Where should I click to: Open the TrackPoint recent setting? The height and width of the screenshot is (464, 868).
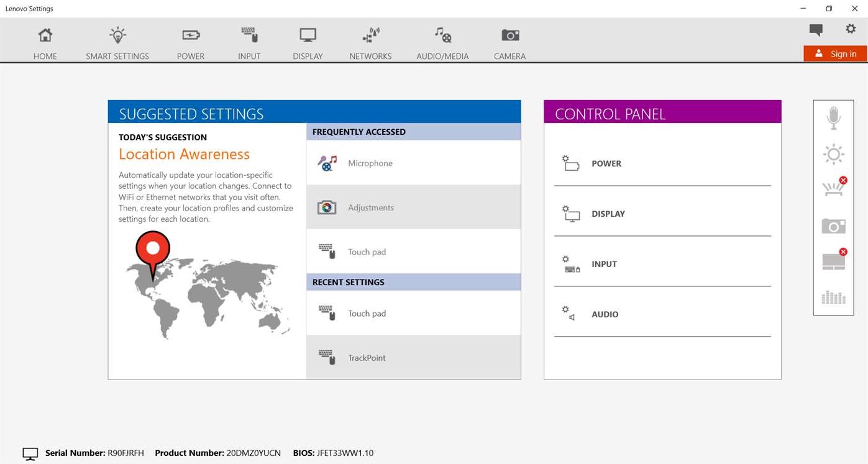coord(413,357)
